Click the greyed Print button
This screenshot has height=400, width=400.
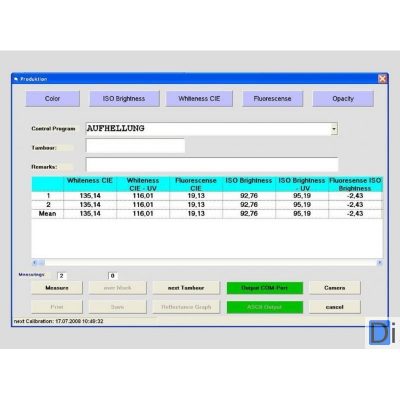[57, 307]
